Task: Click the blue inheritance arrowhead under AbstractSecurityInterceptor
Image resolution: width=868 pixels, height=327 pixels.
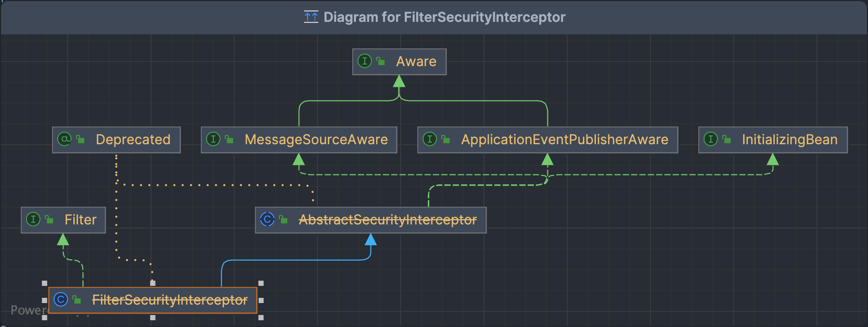Action: click(x=371, y=240)
